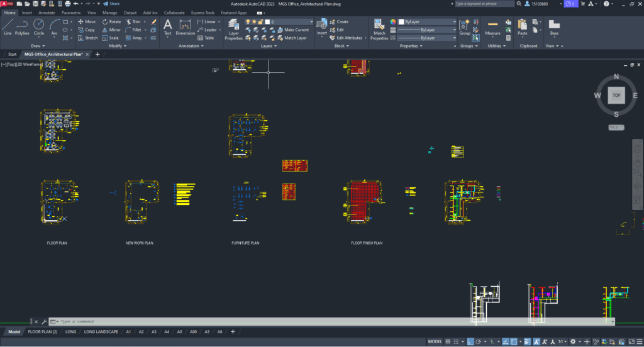The width and height of the screenshot is (644, 347).
Task: Open the ByLayer object color dropdown
Action: click(427, 21)
